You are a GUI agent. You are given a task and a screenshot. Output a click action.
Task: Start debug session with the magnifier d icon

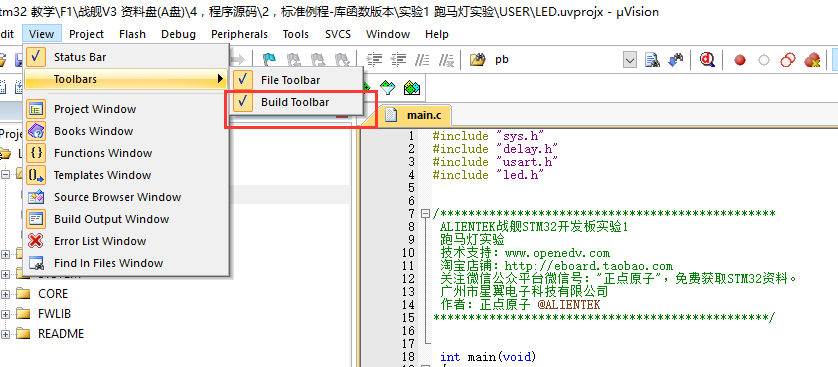(708, 60)
